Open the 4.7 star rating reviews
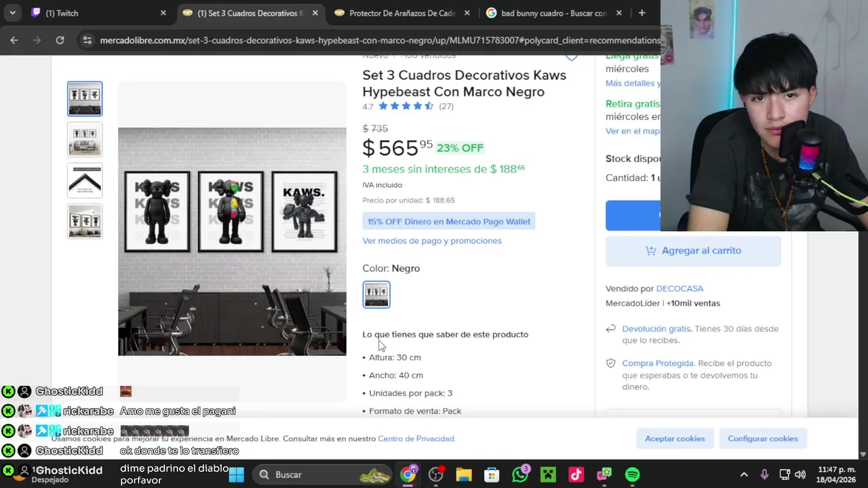The image size is (868, 488). point(408,106)
